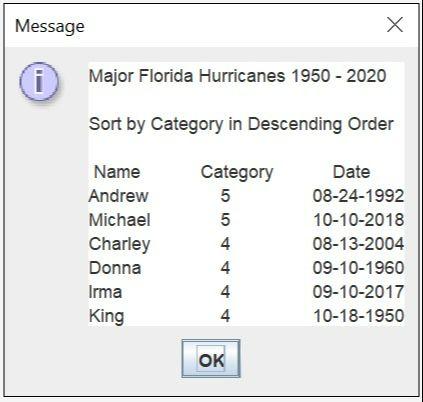Click the Name column header
The width and height of the screenshot is (423, 402).
click(x=117, y=172)
